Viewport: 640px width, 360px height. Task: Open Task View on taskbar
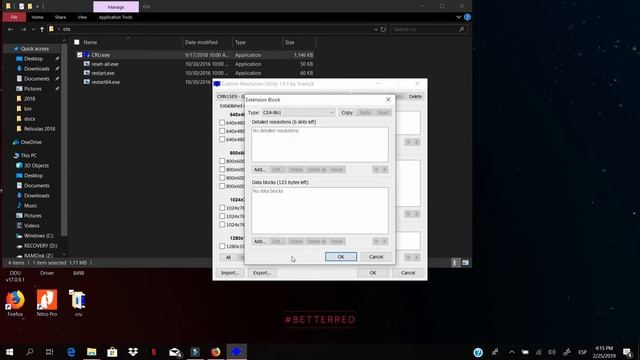tap(49, 352)
